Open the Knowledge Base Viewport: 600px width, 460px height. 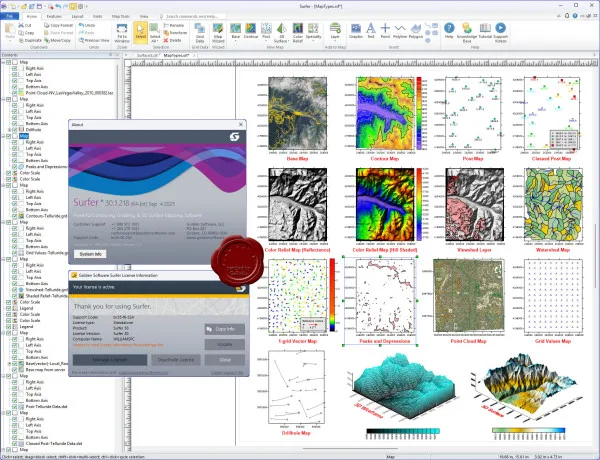(466, 33)
